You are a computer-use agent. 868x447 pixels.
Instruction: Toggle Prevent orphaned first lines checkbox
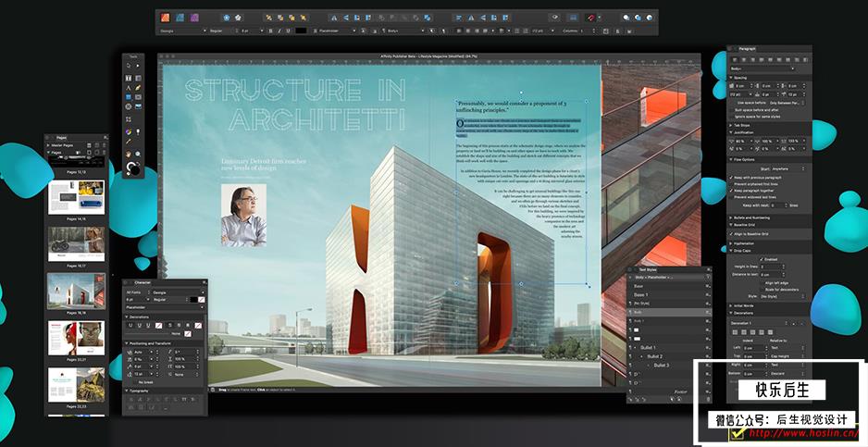(x=731, y=184)
